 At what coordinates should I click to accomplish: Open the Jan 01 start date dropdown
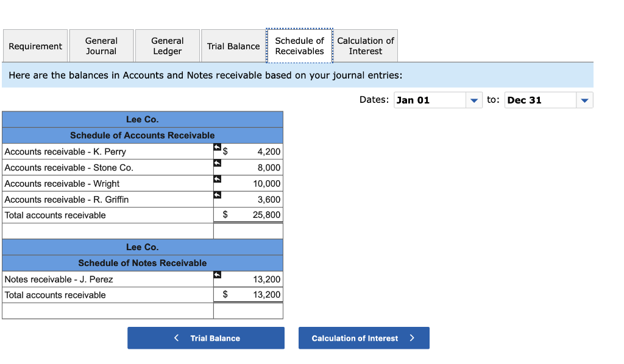click(x=474, y=100)
